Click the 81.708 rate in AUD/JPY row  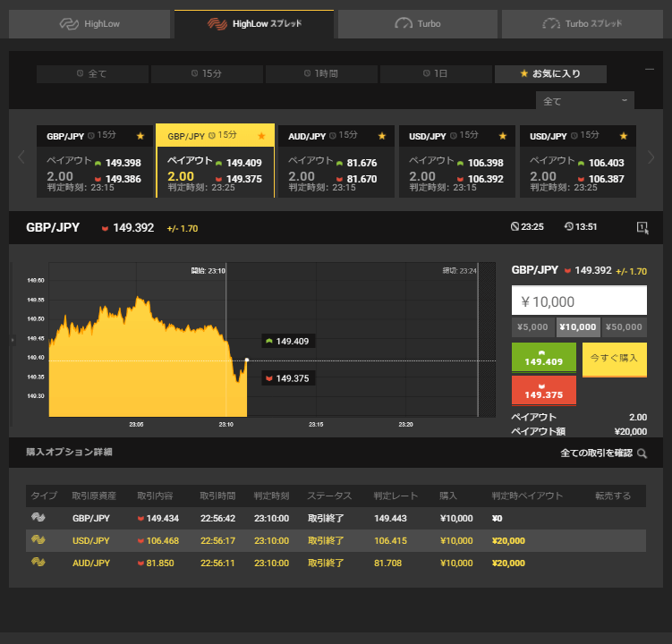coord(387,563)
